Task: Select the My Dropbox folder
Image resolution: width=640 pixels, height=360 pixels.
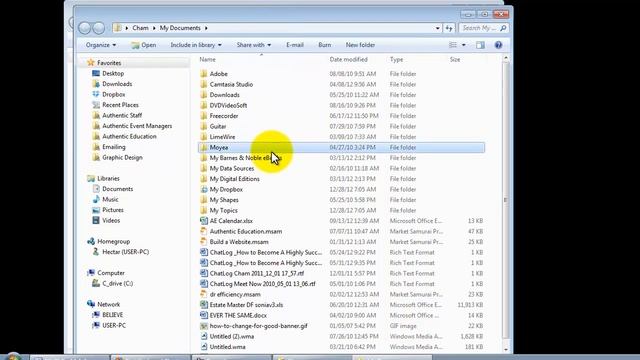Action: 226,189
